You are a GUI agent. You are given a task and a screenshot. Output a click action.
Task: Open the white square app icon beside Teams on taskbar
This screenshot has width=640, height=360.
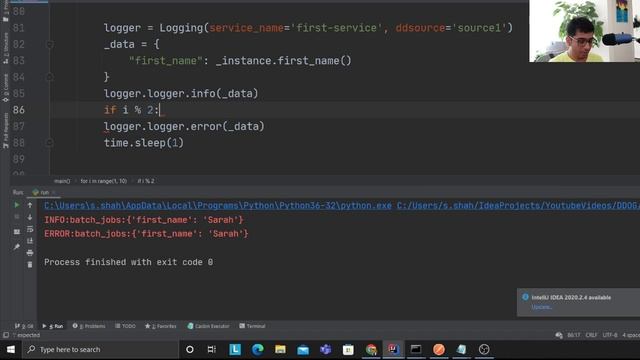348,349
